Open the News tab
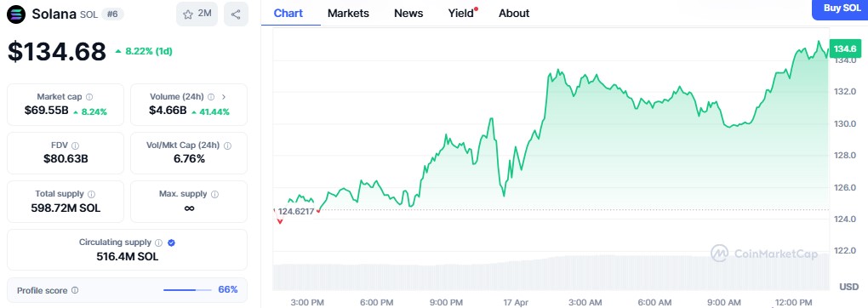The image size is (868, 308). [x=408, y=14]
